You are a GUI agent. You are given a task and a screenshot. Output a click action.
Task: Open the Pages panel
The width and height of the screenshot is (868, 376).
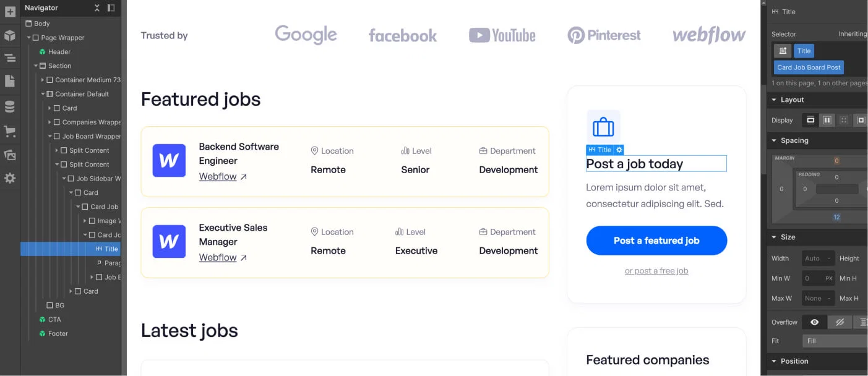click(10, 80)
